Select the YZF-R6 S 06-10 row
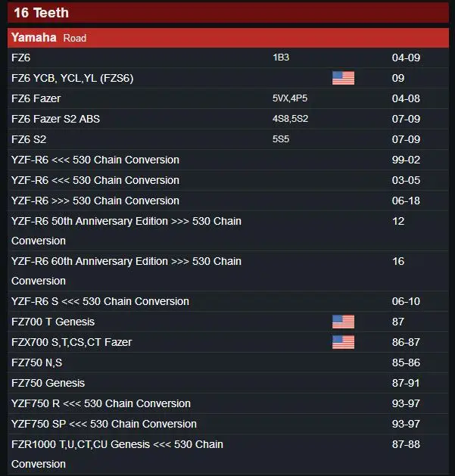 click(x=228, y=301)
